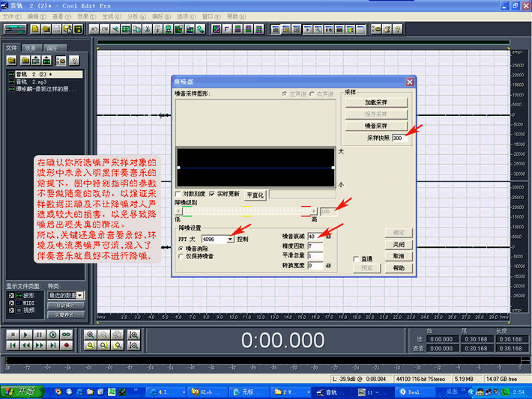Toggle the 实时更新 checkbox
Image resolution: width=532 pixels, height=399 pixels.
(212, 193)
